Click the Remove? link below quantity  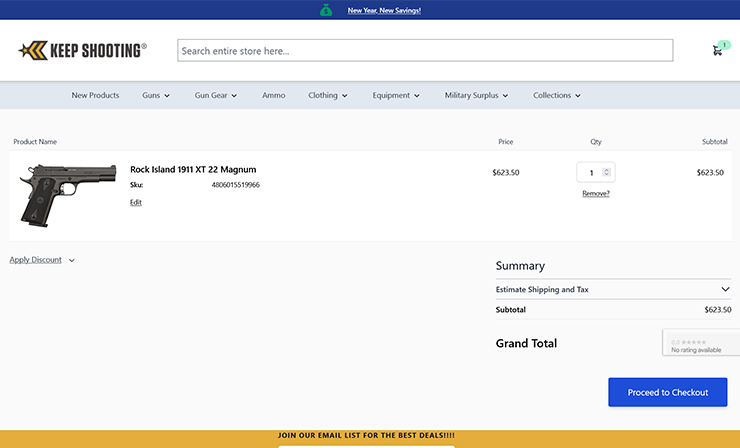click(x=595, y=194)
